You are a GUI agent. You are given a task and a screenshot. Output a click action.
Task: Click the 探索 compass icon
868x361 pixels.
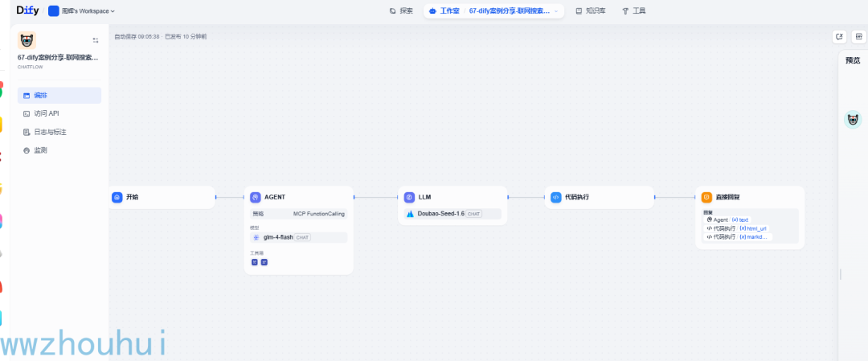(x=392, y=11)
